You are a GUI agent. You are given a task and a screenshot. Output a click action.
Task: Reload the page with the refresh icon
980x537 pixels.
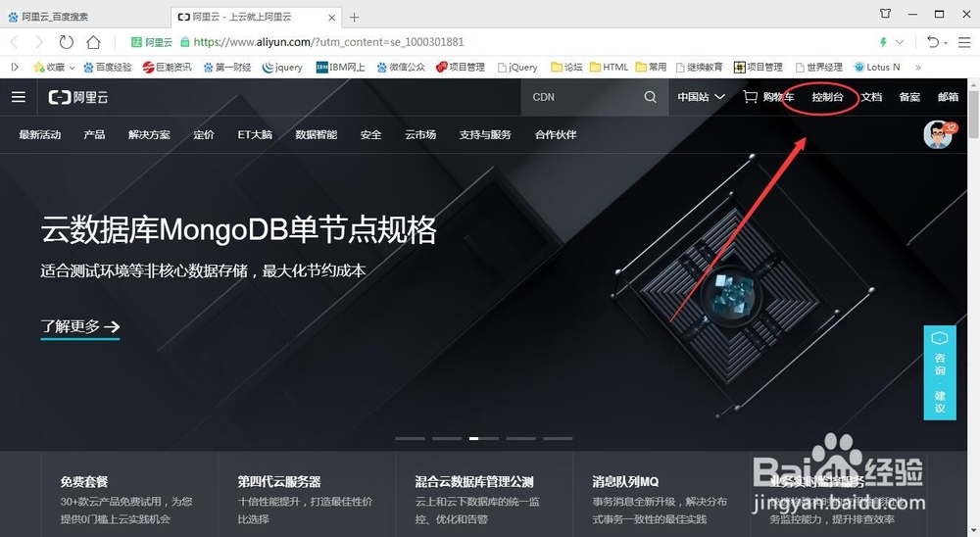(67, 42)
